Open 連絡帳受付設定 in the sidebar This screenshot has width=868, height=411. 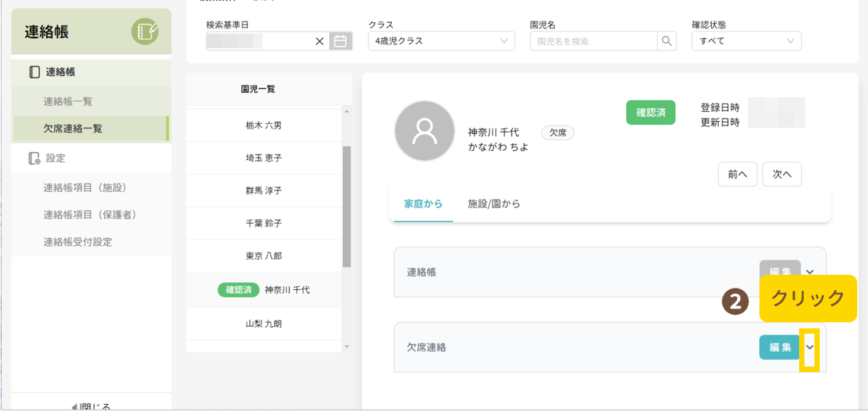click(x=77, y=242)
